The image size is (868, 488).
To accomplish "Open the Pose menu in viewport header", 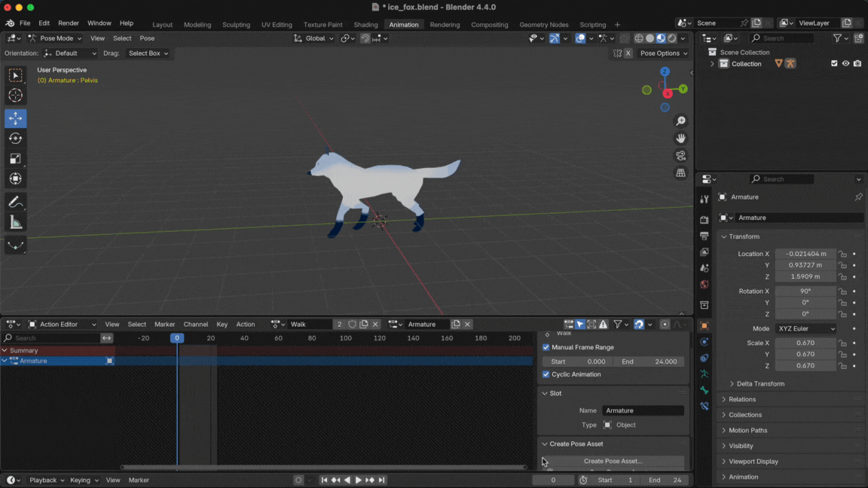I will tap(147, 38).
